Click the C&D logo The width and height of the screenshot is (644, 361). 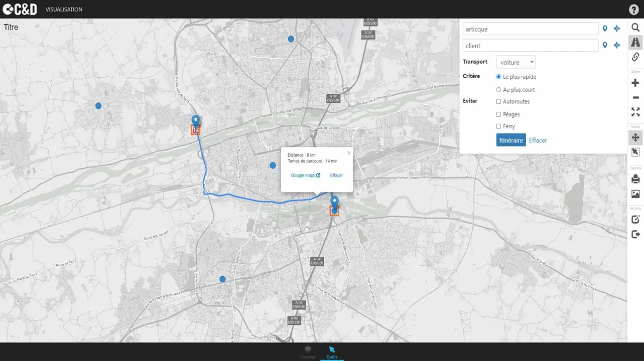(x=20, y=9)
